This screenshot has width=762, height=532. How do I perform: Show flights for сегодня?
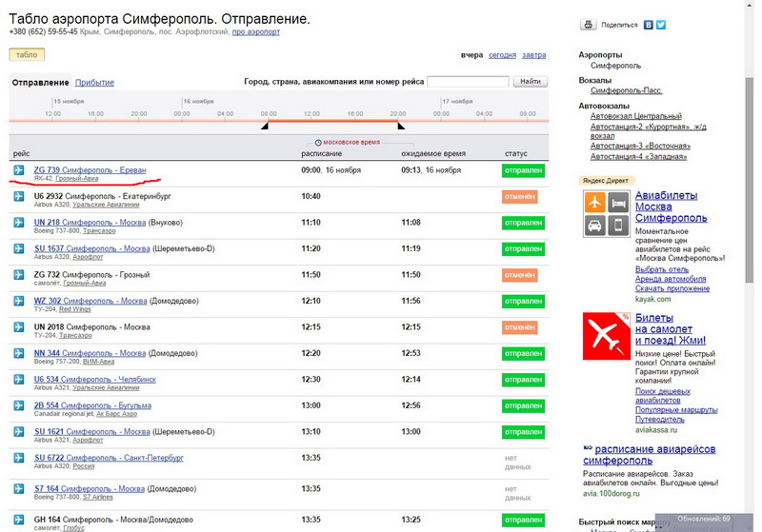502,55
